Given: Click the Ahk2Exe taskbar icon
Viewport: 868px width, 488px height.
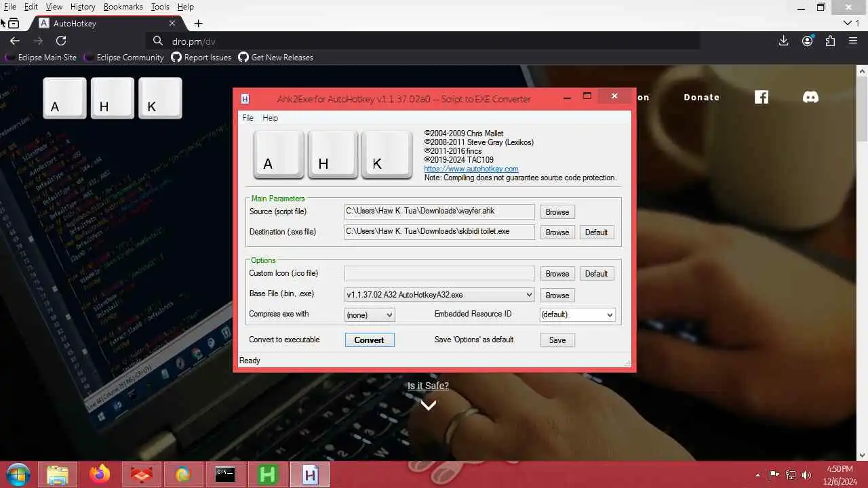Looking at the screenshot, I should point(310,474).
